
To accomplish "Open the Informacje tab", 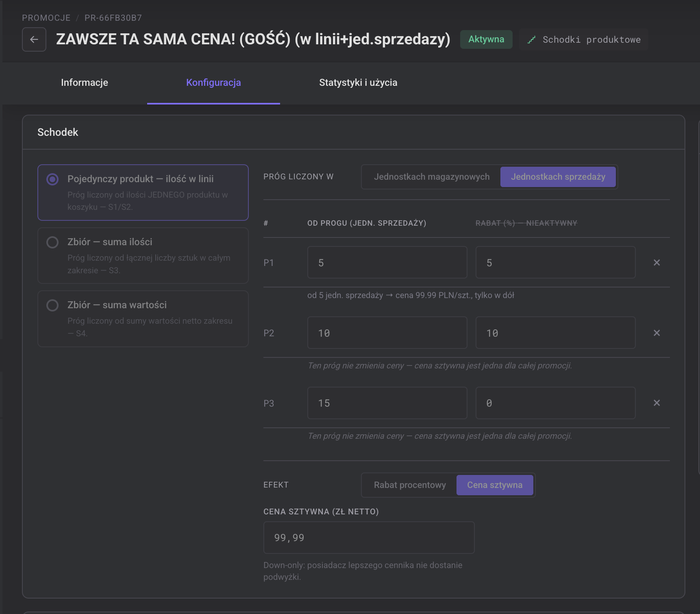I will pos(85,83).
